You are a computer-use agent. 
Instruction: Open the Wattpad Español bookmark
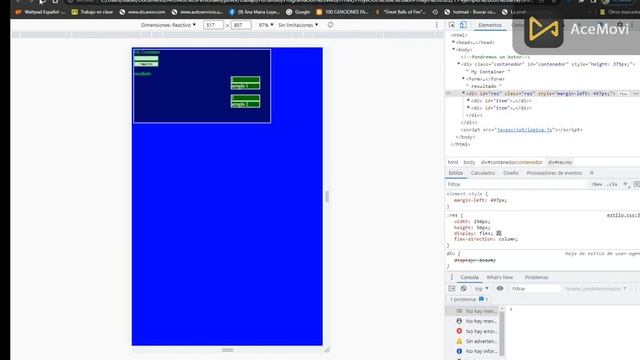(40, 12)
